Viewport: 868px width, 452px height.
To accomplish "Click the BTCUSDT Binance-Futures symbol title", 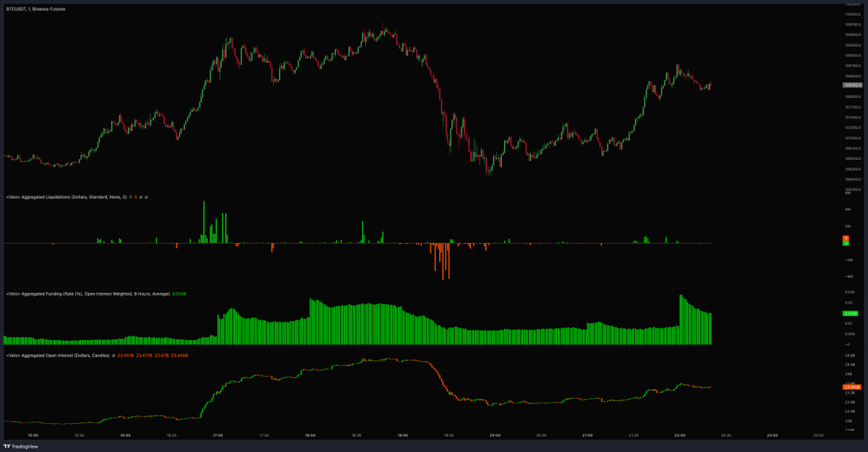I will (x=36, y=9).
